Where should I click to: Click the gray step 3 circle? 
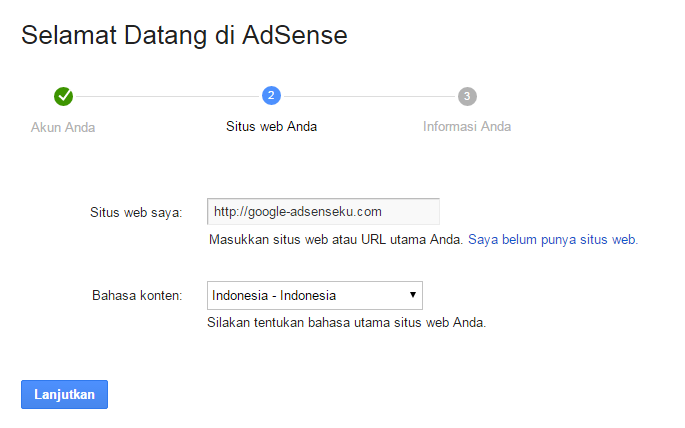(x=467, y=96)
